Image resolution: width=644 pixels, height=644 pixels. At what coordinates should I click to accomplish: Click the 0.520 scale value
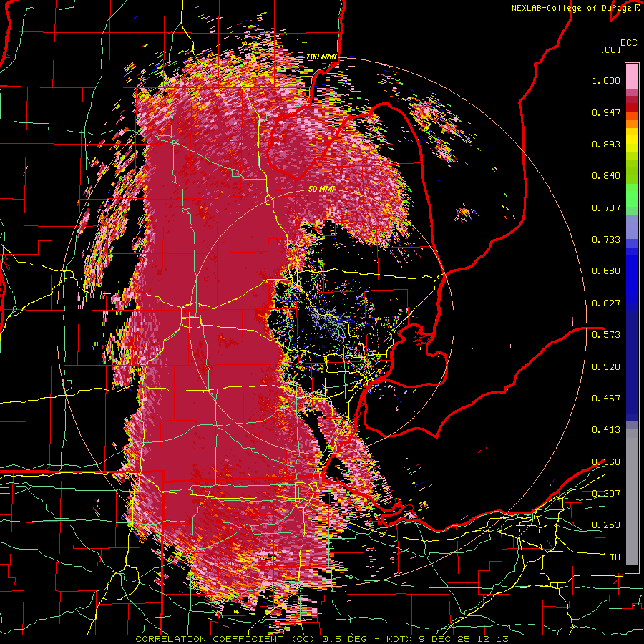606,366
